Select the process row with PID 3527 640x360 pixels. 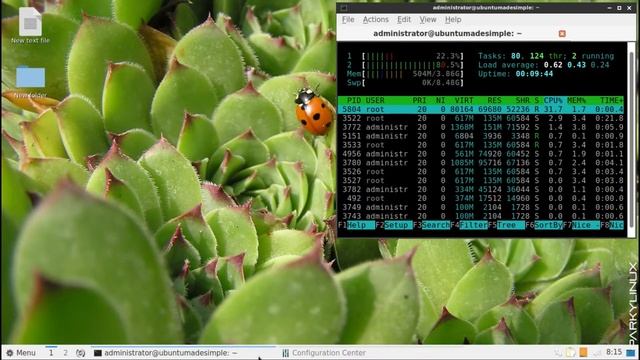(x=481, y=180)
